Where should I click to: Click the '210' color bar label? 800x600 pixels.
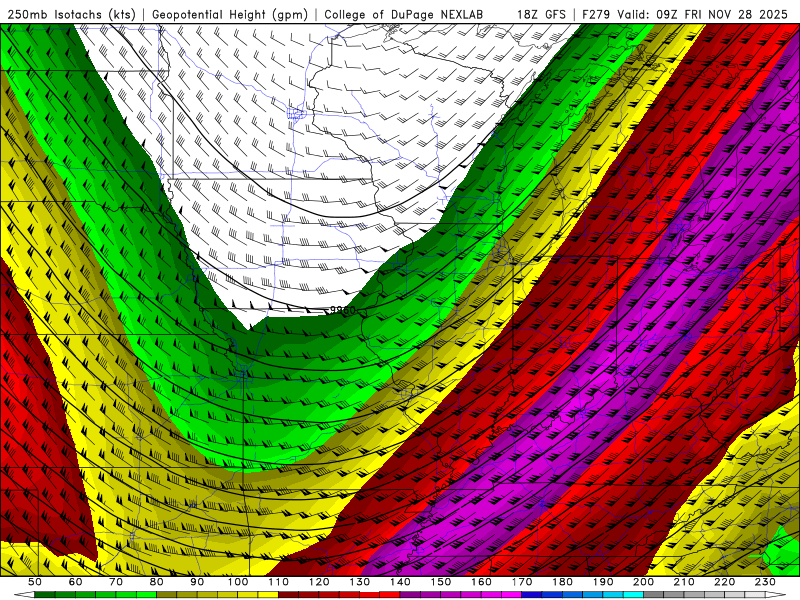pos(684,582)
